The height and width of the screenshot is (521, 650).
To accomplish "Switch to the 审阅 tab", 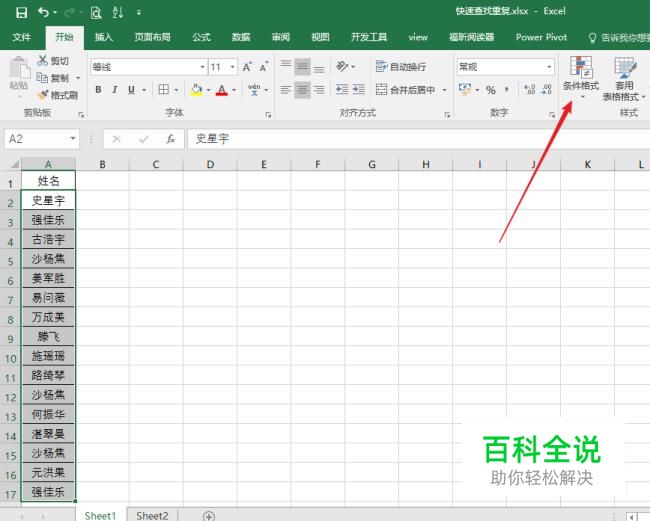I will pos(281,37).
